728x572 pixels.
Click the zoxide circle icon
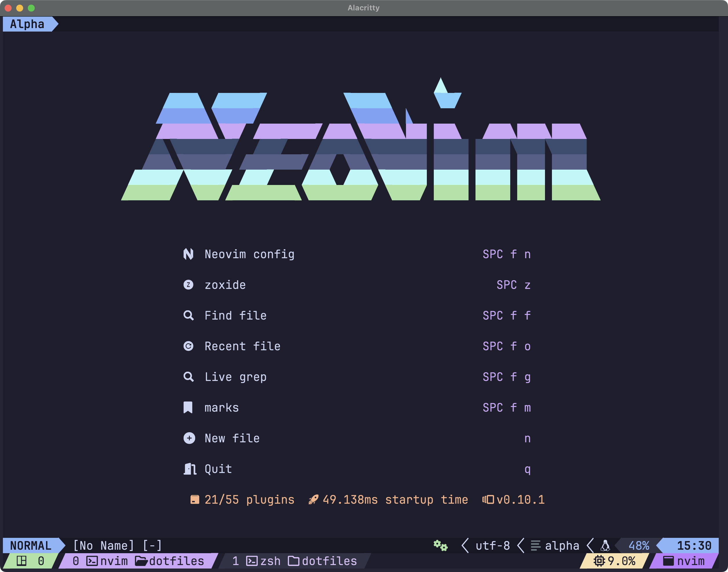click(188, 285)
